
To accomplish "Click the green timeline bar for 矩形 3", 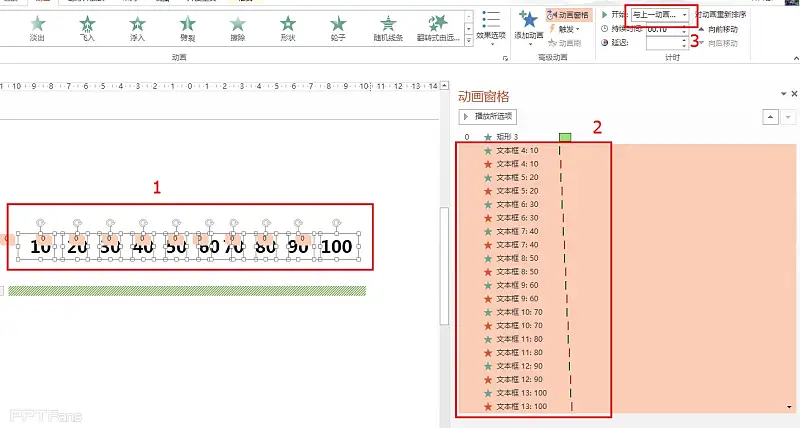I will pos(565,137).
